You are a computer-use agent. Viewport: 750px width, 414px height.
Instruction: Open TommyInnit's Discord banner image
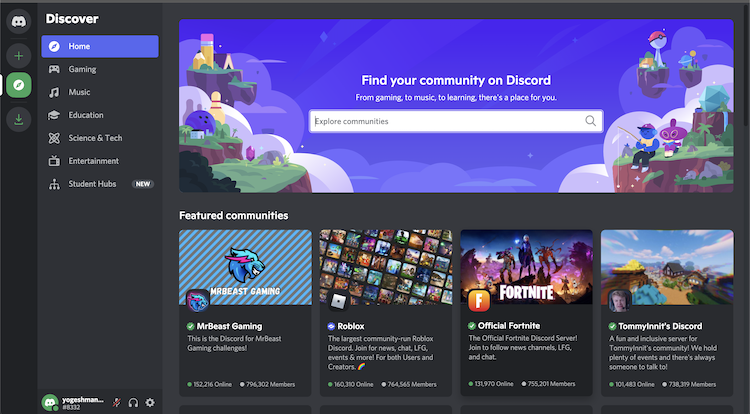click(x=667, y=267)
